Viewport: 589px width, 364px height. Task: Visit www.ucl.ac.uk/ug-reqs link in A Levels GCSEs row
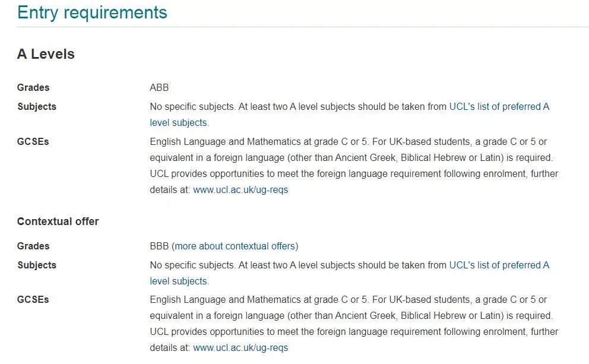[240, 189]
